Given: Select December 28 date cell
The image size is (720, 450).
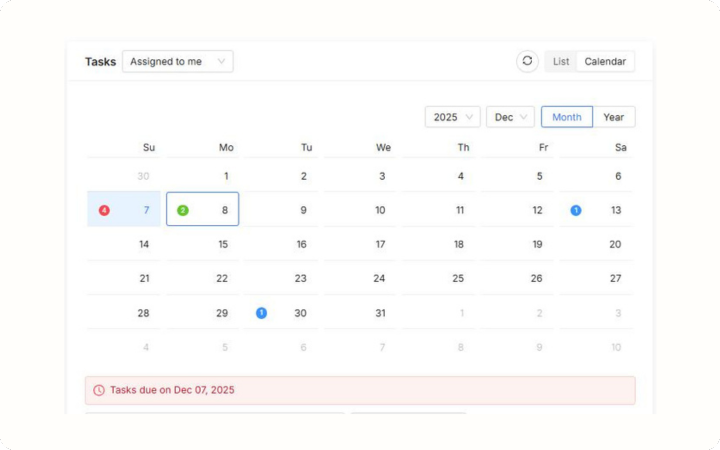Looking at the screenshot, I should point(124,312).
